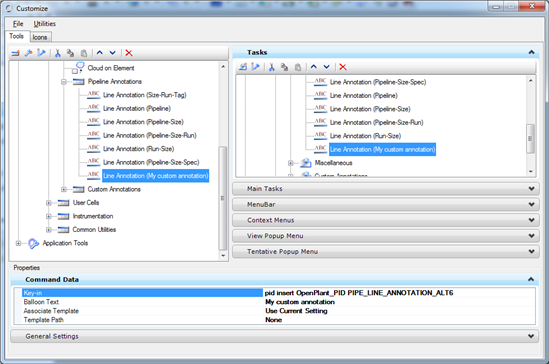Collapse the Command Data section
This screenshot has height=364, width=549.
pos(531,279)
